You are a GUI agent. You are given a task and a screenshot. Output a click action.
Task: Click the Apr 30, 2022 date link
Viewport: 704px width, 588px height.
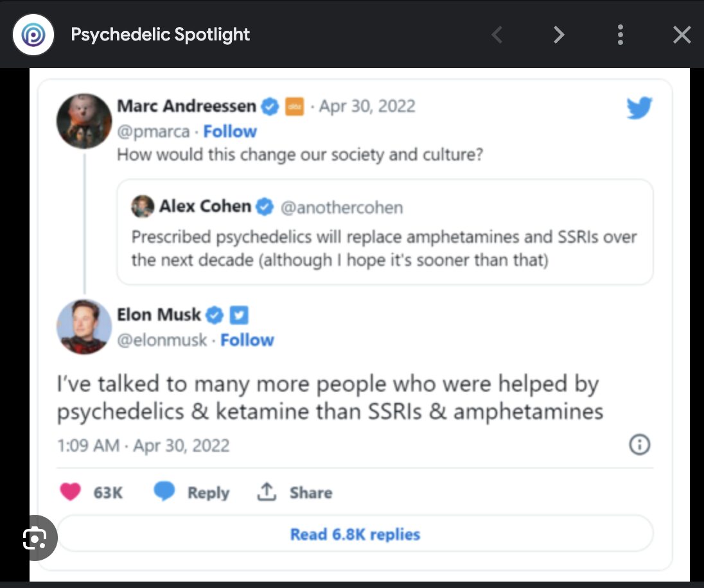(367, 107)
